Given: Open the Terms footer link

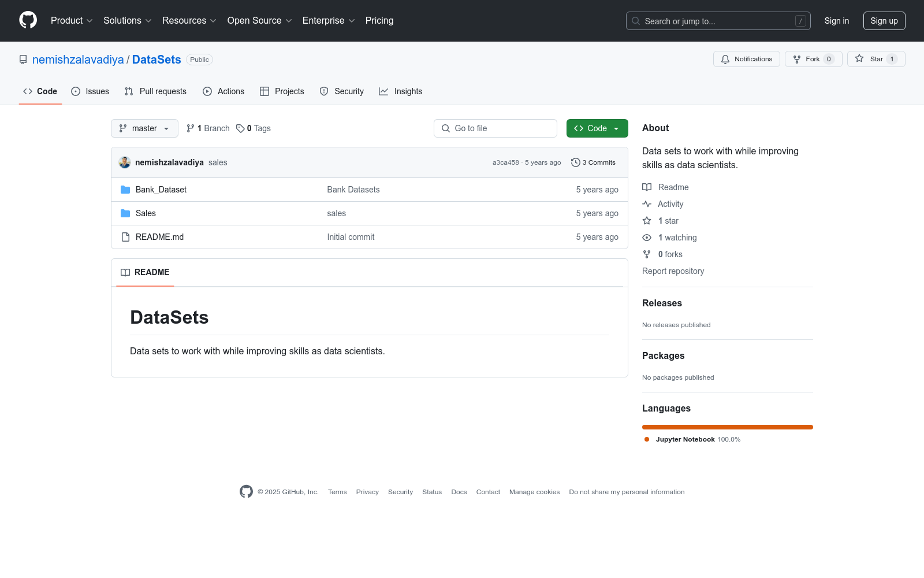Looking at the screenshot, I should pos(337,492).
